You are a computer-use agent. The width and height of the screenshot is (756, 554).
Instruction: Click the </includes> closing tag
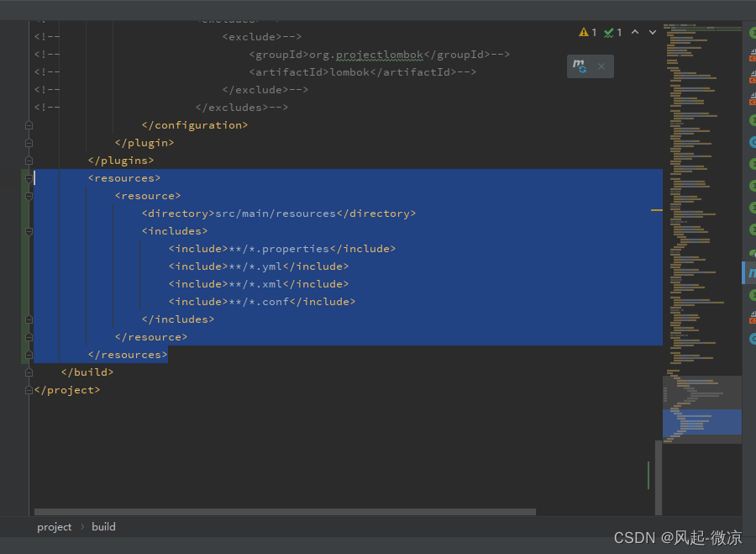click(x=178, y=319)
